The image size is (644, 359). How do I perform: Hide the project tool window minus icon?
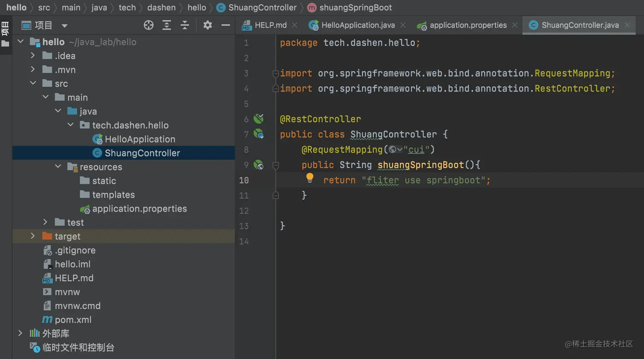point(226,25)
